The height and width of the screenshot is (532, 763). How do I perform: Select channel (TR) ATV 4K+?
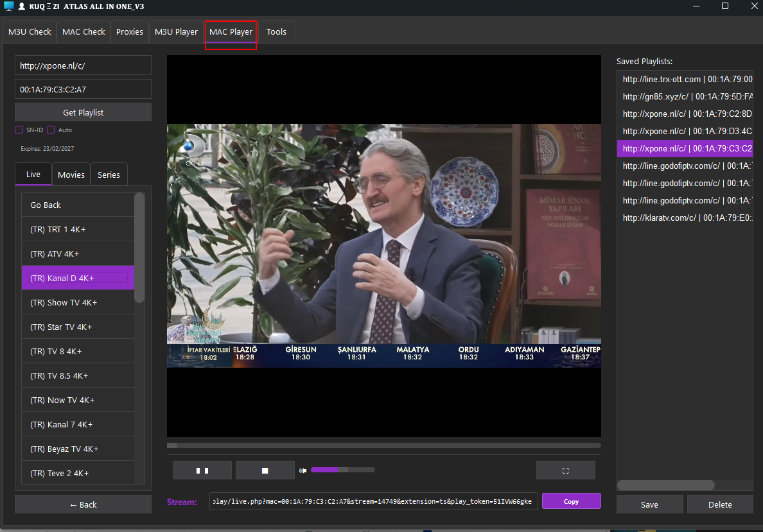(78, 253)
